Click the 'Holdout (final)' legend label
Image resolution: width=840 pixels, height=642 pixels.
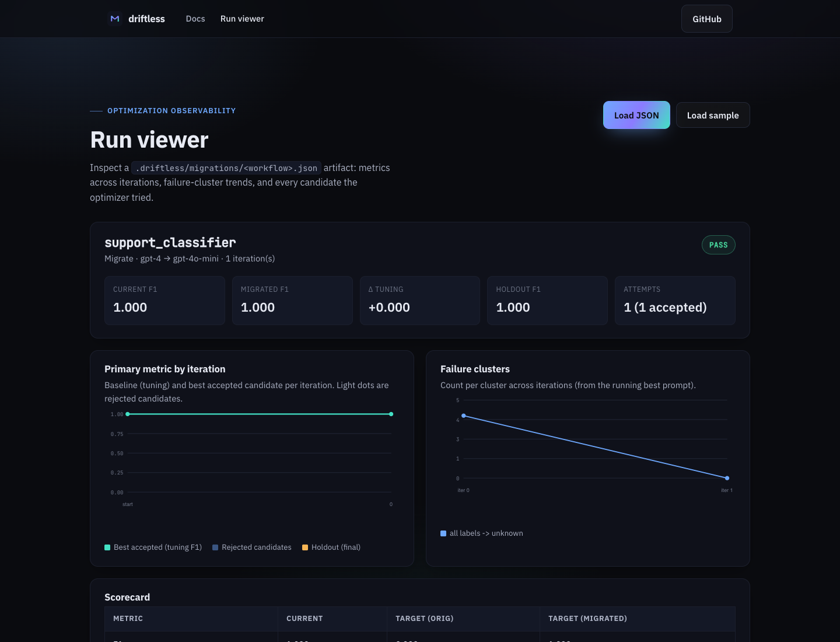pyautogui.click(x=336, y=547)
